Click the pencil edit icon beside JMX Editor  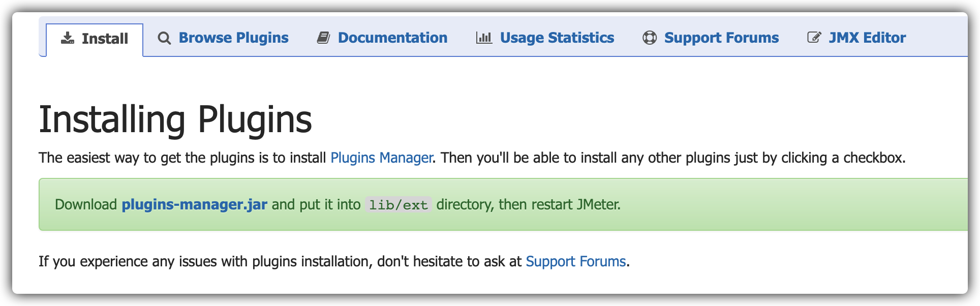[x=814, y=38]
